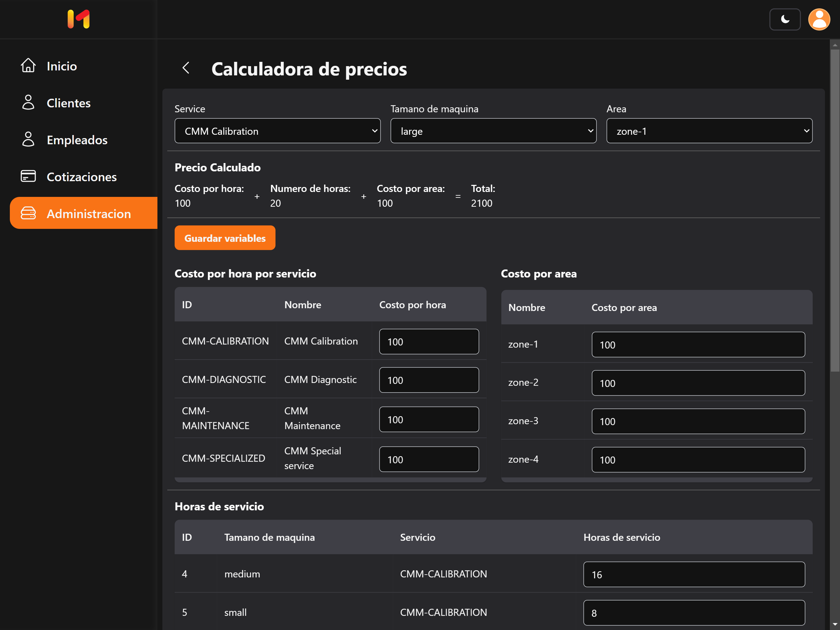840x630 pixels.
Task: Open the user profile avatar menu
Action: point(819,19)
